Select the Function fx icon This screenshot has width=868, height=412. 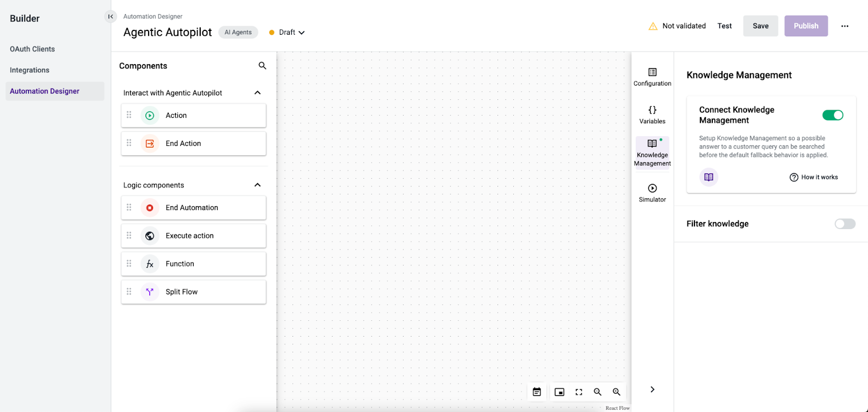tap(150, 264)
